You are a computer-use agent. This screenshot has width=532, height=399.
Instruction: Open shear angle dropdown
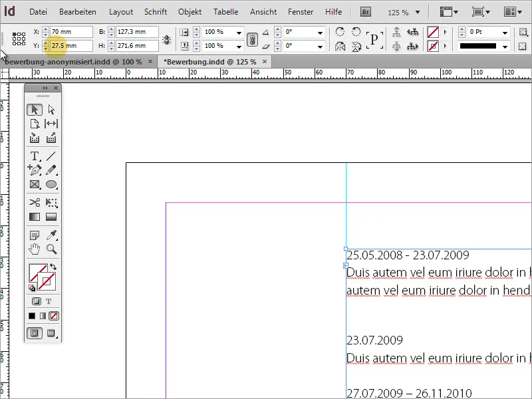tap(320, 46)
